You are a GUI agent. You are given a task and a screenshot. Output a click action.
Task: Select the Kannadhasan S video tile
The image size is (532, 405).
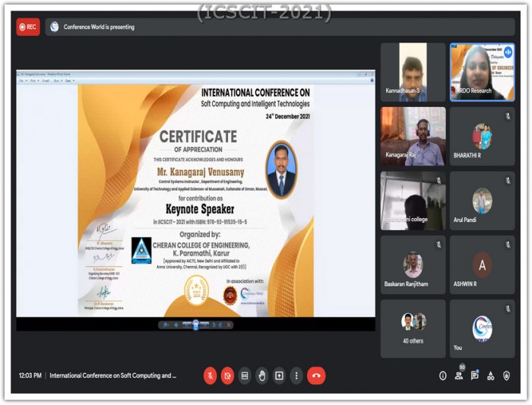[x=413, y=72]
